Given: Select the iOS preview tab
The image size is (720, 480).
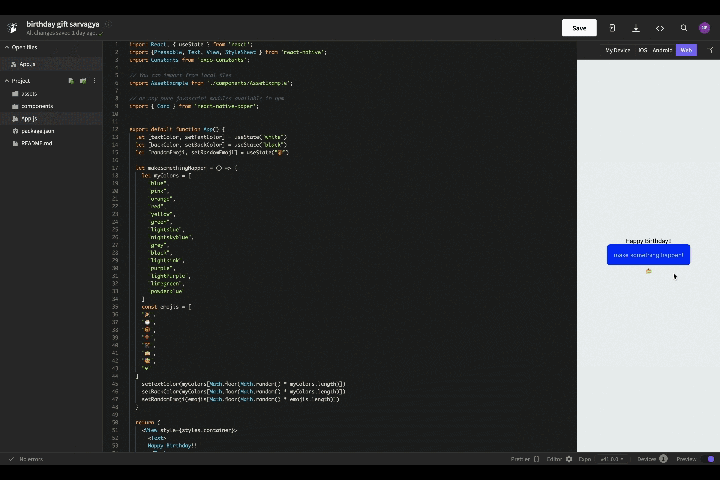Looking at the screenshot, I should coord(643,50).
